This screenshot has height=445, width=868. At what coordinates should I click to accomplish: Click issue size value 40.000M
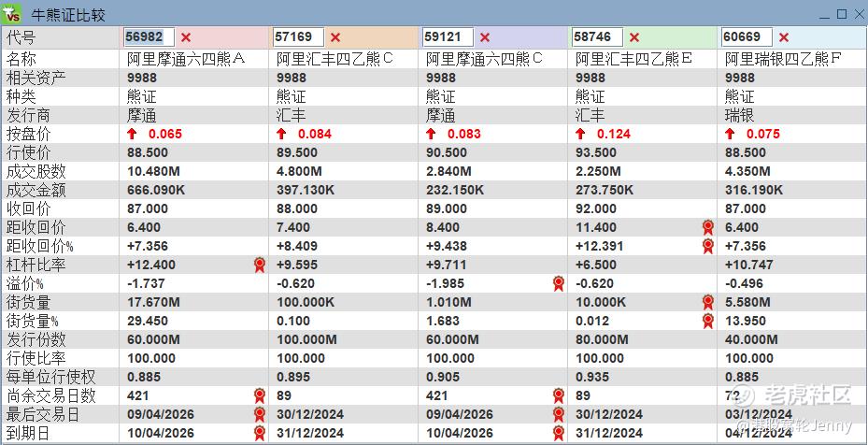[x=752, y=339]
